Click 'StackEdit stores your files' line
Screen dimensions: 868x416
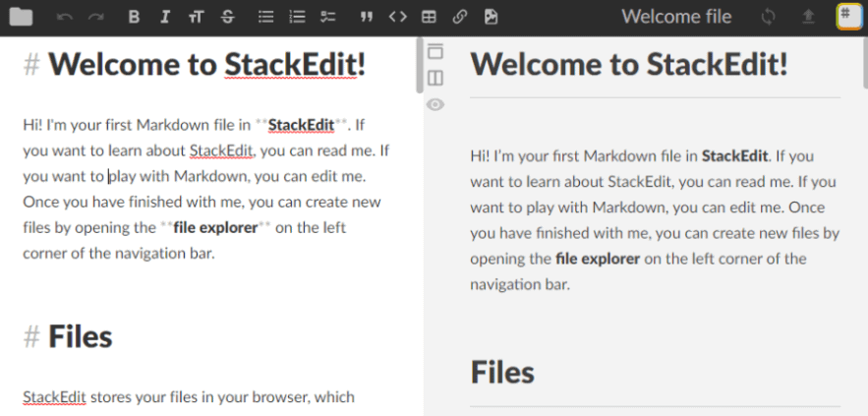click(x=189, y=397)
